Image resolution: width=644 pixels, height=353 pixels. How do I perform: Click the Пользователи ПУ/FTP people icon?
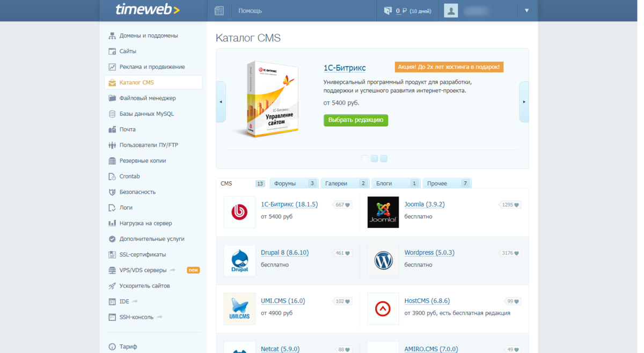pyautogui.click(x=112, y=145)
